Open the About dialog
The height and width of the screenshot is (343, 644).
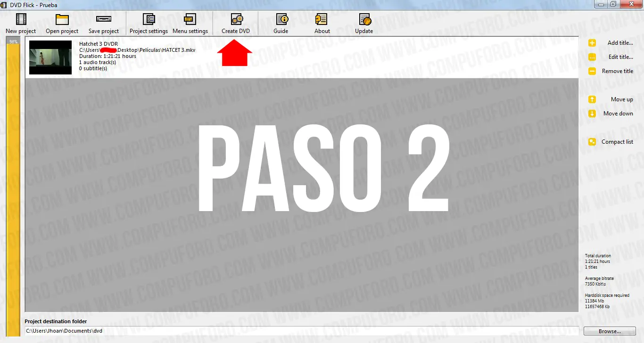[322, 22]
